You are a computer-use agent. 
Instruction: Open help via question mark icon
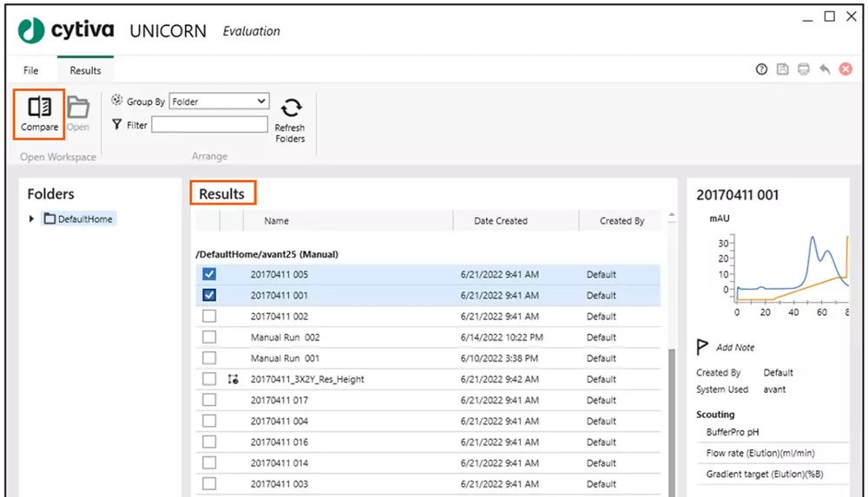pos(761,70)
